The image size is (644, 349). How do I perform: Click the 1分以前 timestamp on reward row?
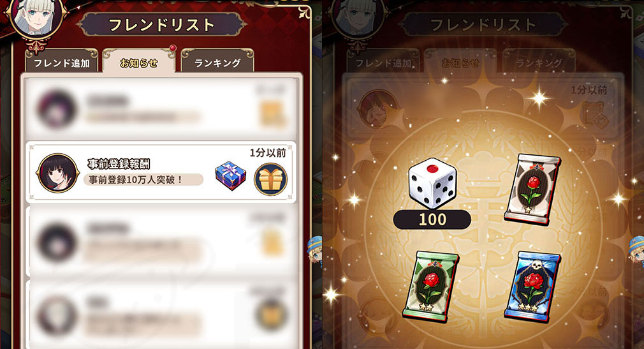[268, 153]
